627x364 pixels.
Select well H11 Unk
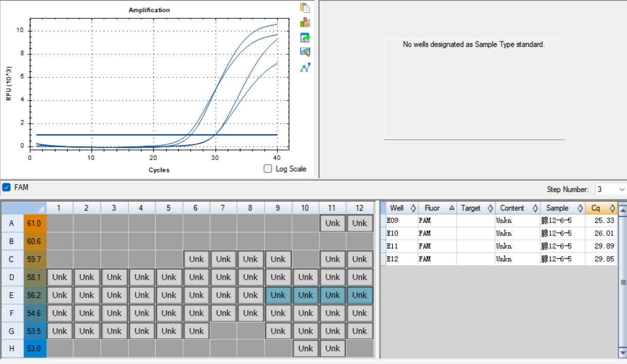pyautogui.click(x=333, y=349)
